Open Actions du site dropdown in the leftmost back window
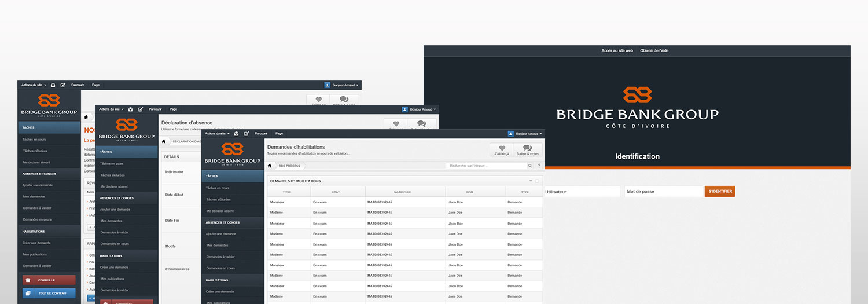This screenshot has width=868, height=304. click(34, 85)
